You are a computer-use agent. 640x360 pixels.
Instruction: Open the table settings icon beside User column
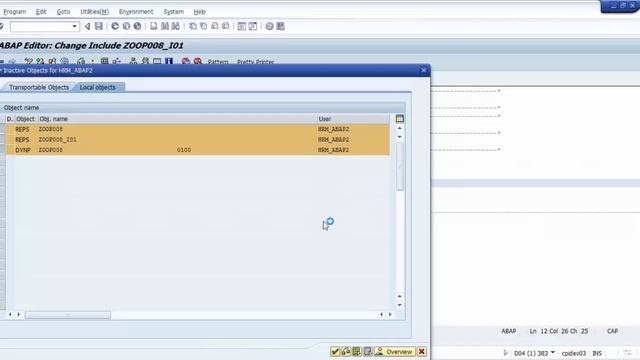400,119
